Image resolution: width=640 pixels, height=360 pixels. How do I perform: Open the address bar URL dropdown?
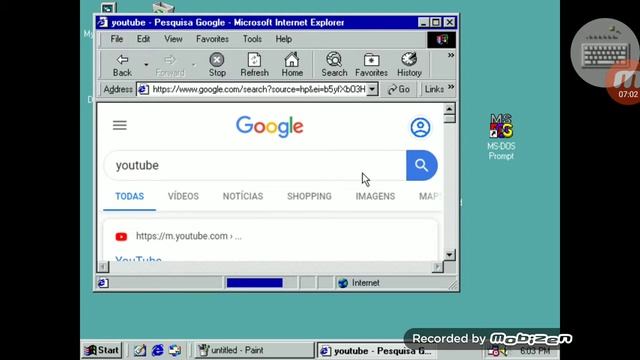(372, 89)
